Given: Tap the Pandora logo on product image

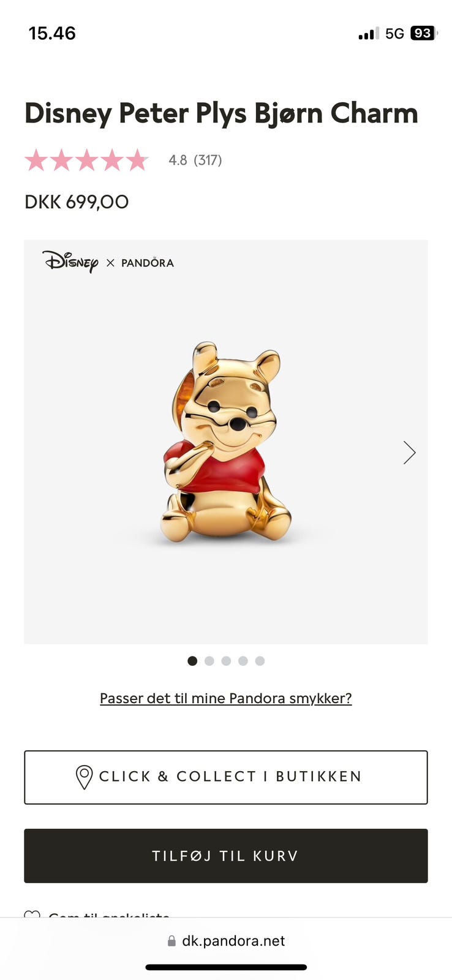Looking at the screenshot, I should click(148, 263).
